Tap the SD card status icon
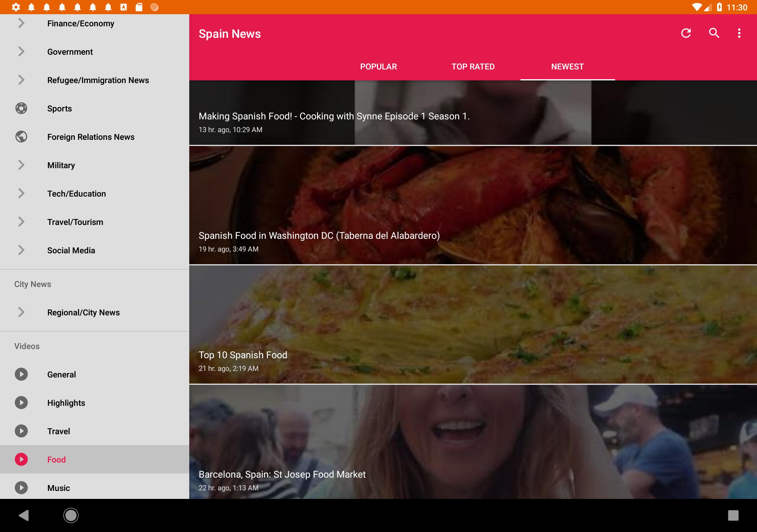757x532 pixels. click(x=139, y=7)
